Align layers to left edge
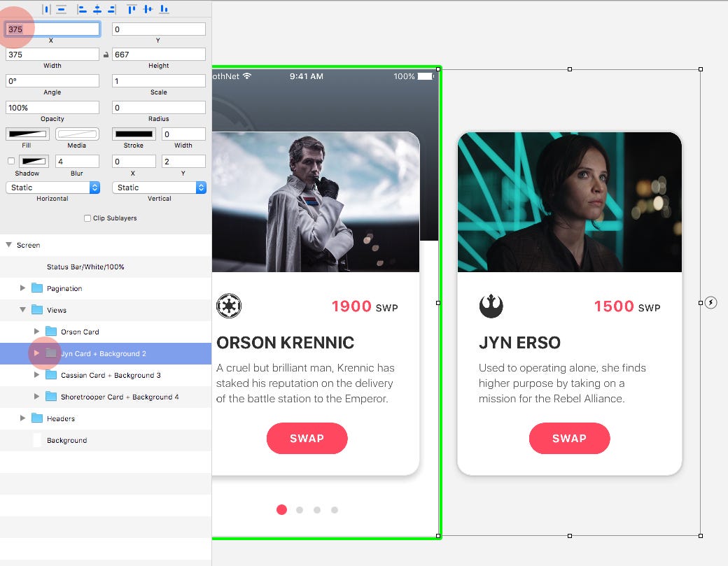 tap(82, 9)
